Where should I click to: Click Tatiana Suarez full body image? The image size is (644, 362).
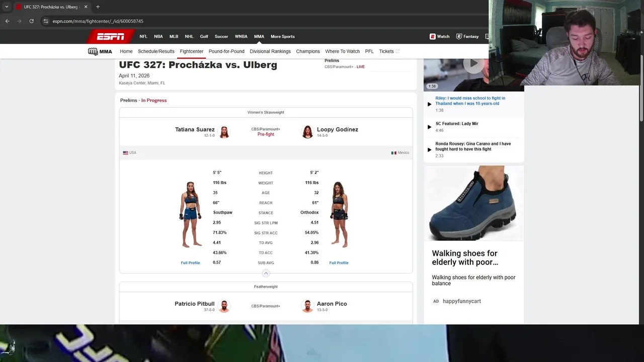(x=190, y=215)
